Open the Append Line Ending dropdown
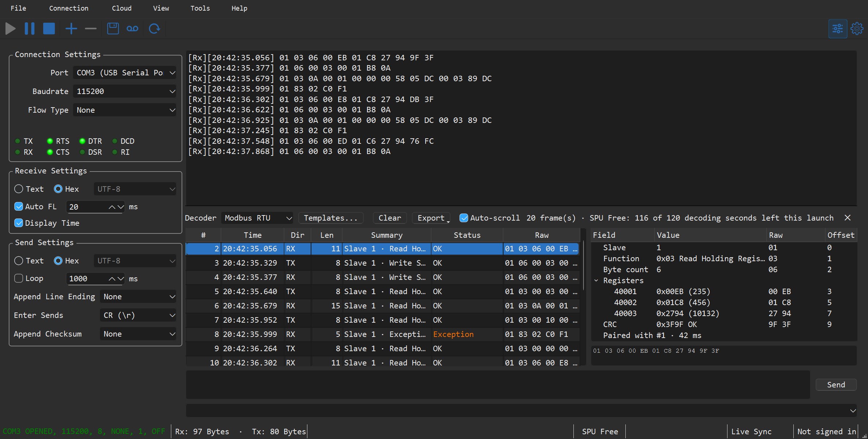This screenshot has height=439, width=868. tap(138, 297)
